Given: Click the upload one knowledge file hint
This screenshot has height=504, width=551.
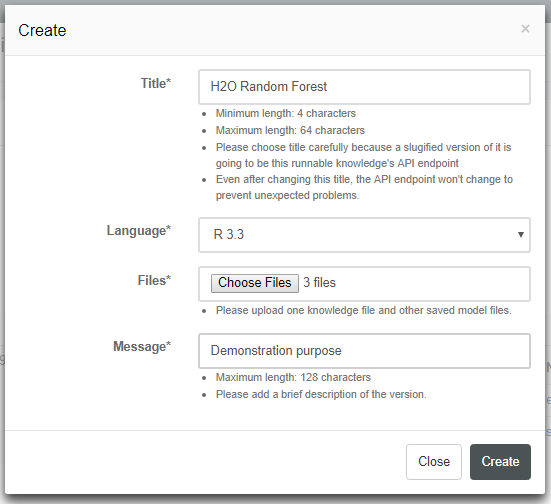Looking at the screenshot, I should point(364,310).
